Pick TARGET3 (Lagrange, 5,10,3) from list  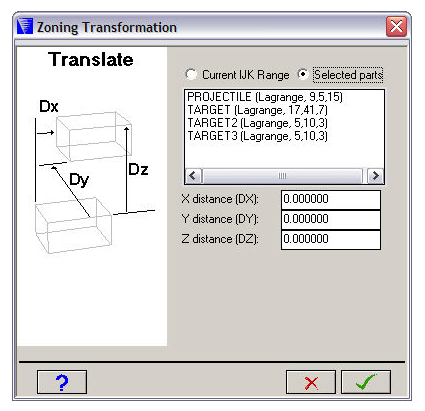pyautogui.click(x=257, y=136)
